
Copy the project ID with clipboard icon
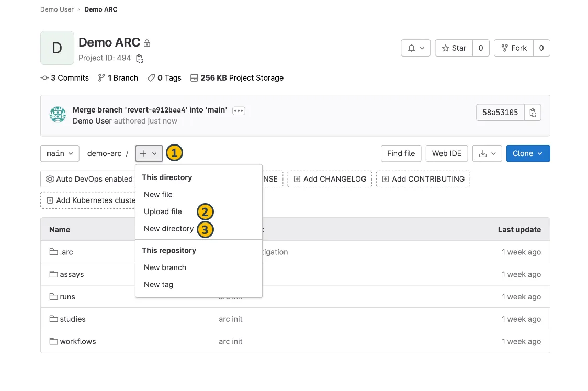(x=139, y=58)
